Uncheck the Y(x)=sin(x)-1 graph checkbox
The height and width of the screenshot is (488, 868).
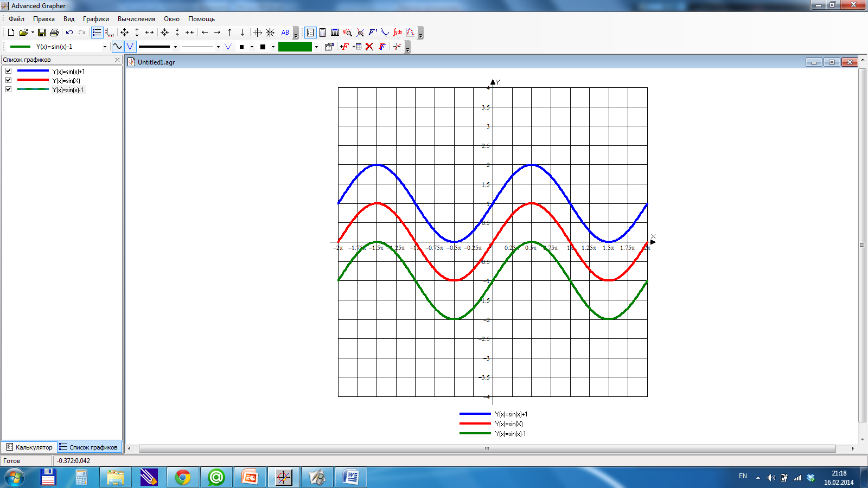9,89
